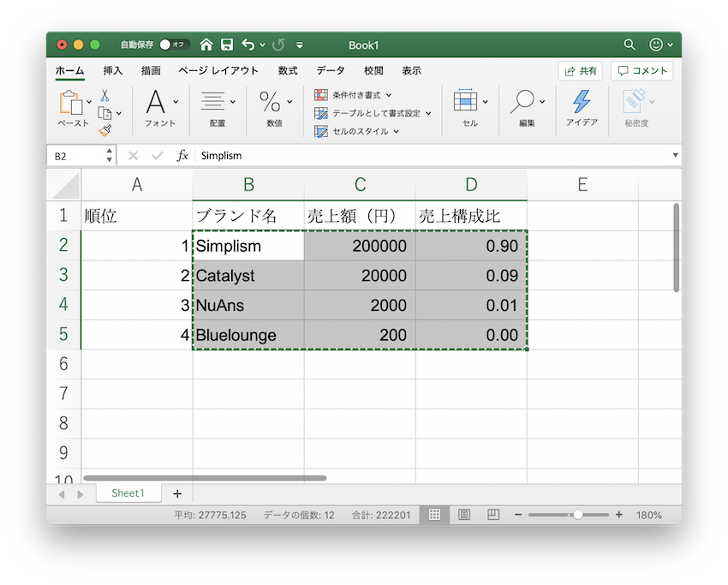Click the Search magnifier in title bar
This screenshot has width=728, height=585.
point(630,45)
